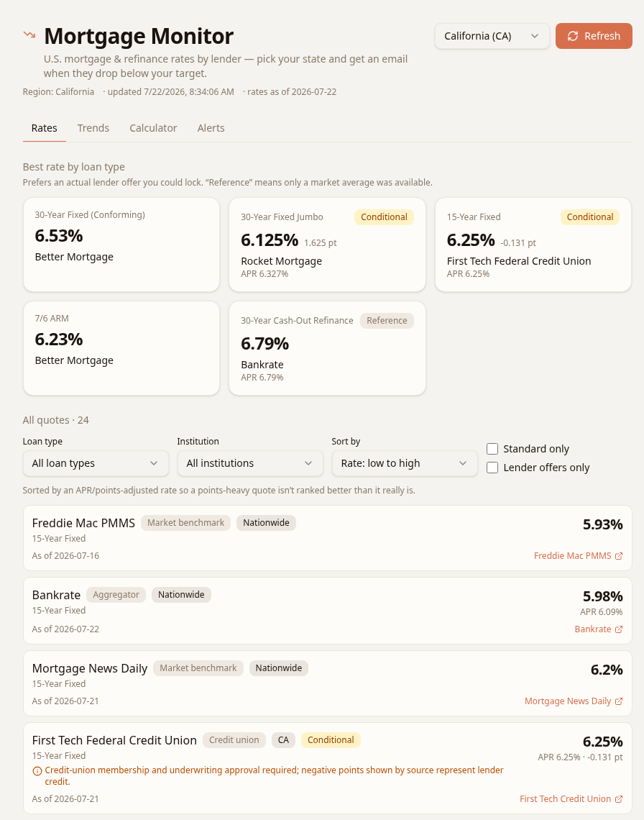Switch to the Trends tab
The height and width of the screenshot is (820, 644).
coord(93,128)
